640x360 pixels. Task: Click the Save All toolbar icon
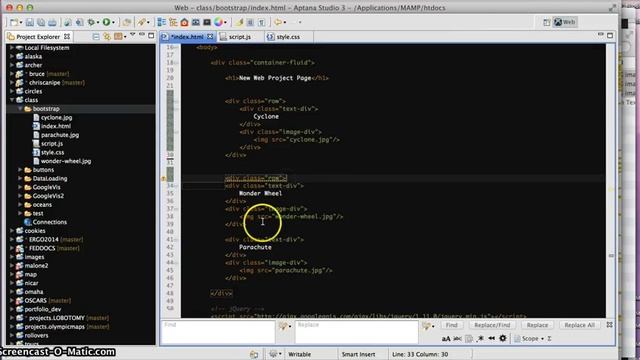pyautogui.click(x=41, y=22)
